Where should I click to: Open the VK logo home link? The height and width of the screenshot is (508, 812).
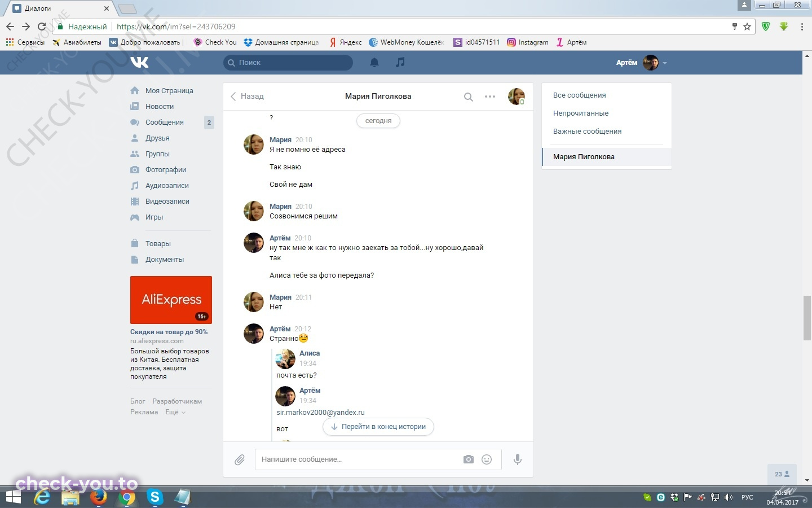coord(139,62)
